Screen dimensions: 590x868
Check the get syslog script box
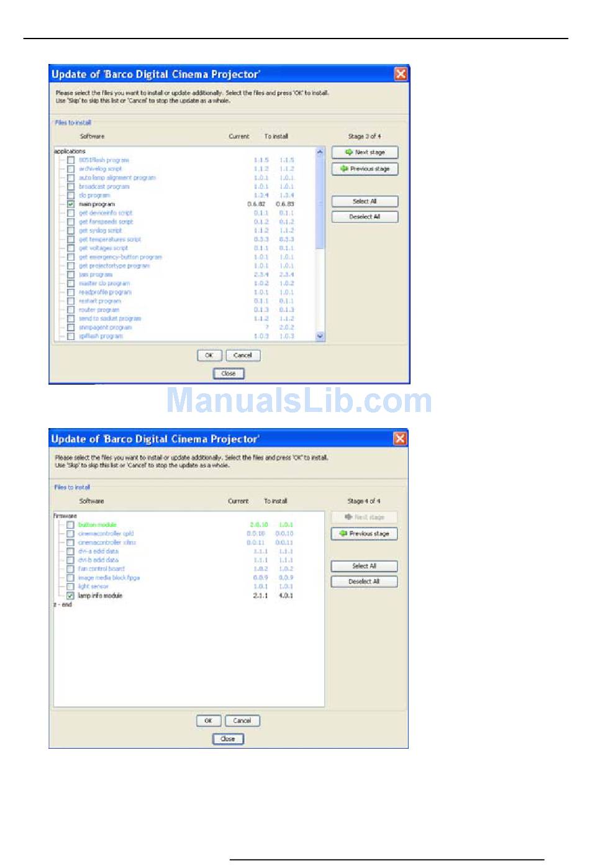[71, 231]
